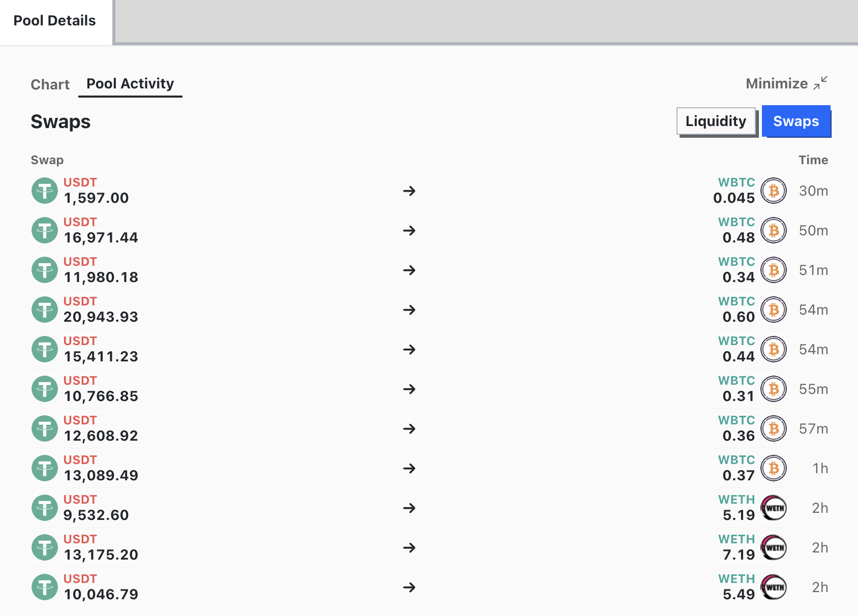Viewport: 858px width, 616px height.
Task: Click the Minimize collapse arrows icon
Action: pyautogui.click(x=820, y=83)
